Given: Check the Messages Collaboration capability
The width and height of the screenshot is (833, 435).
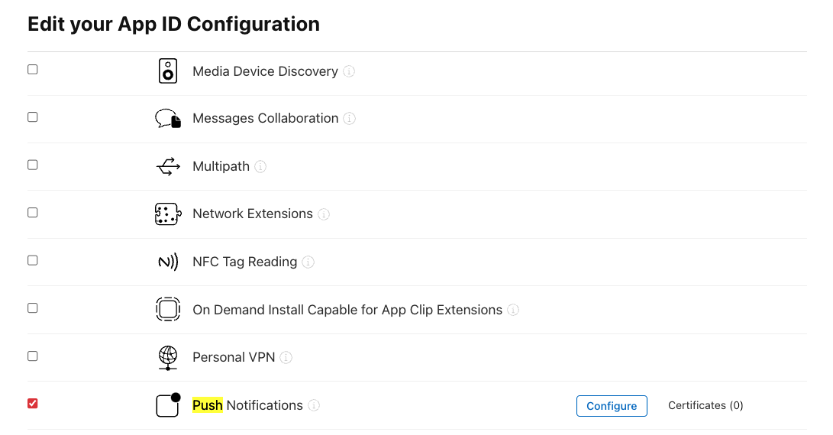Looking at the screenshot, I should [x=33, y=117].
